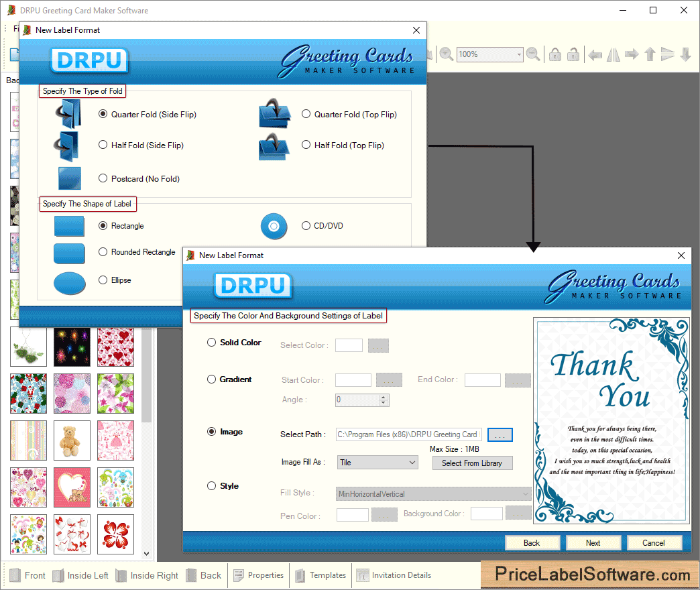
Task: Open the Templates tab
Action: [320, 575]
